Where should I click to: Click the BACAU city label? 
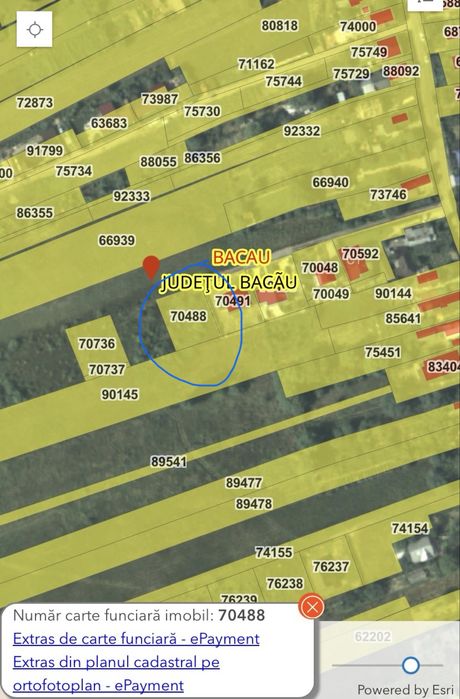pos(241,257)
